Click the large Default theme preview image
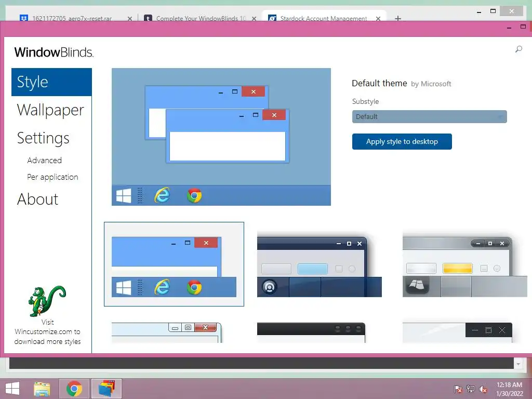Viewport: 532px width, 399px height. click(221, 137)
